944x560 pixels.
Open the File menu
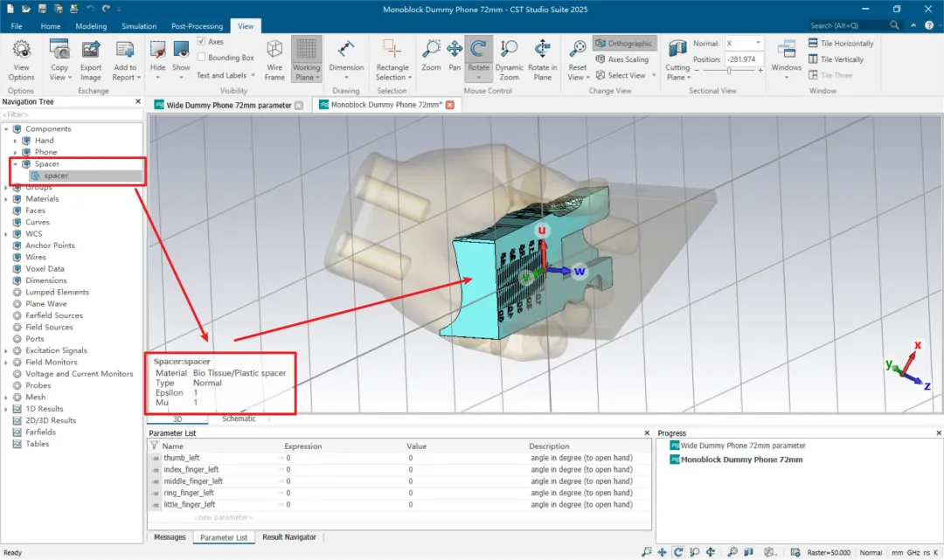17,26
